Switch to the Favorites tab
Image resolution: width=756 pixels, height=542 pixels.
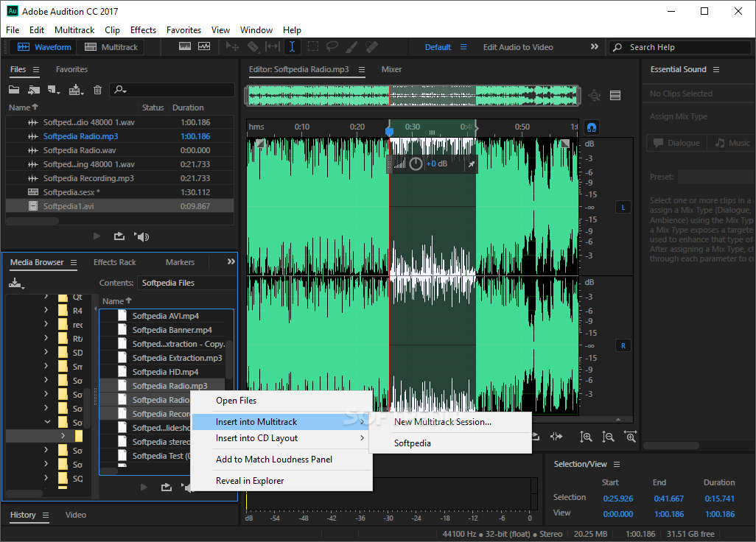click(71, 69)
